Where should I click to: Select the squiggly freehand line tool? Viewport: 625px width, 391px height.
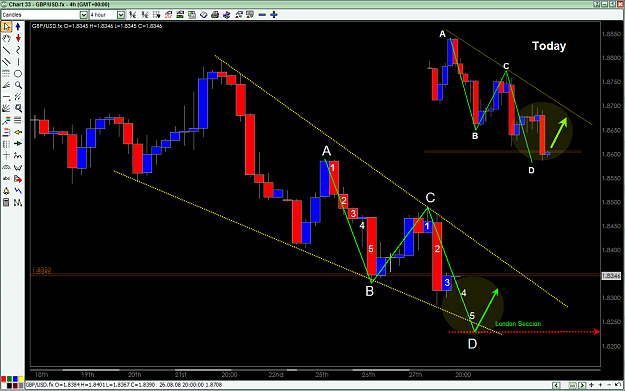click(18, 50)
